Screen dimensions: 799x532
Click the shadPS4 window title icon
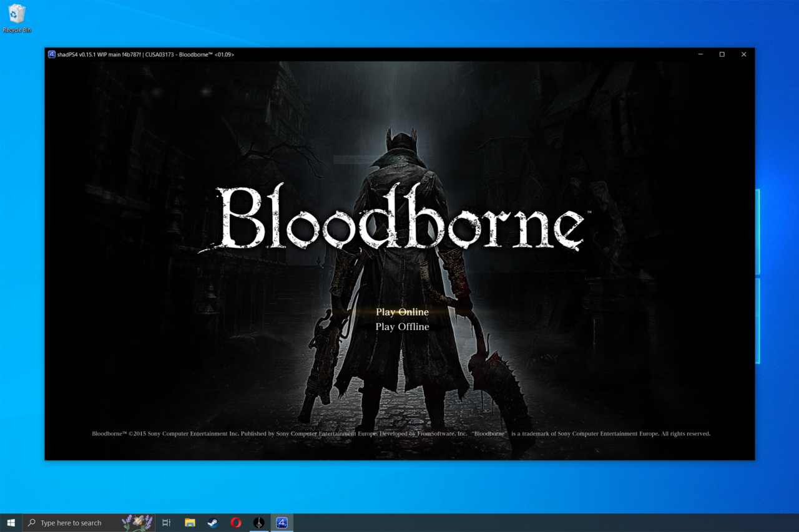[52, 54]
